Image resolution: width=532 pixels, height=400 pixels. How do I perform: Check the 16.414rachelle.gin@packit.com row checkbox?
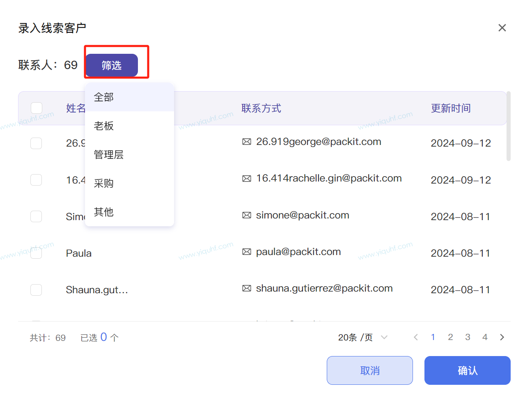36,180
